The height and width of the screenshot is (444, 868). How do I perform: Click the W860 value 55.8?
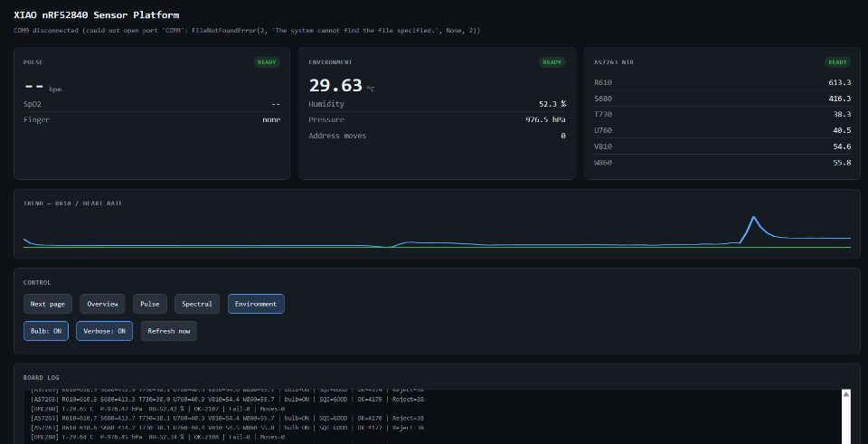(842, 162)
